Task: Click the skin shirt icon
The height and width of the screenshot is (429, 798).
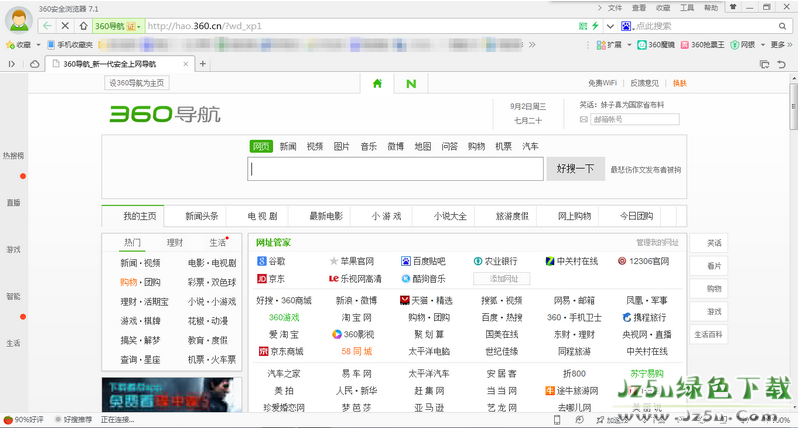Action: click(x=733, y=7)
